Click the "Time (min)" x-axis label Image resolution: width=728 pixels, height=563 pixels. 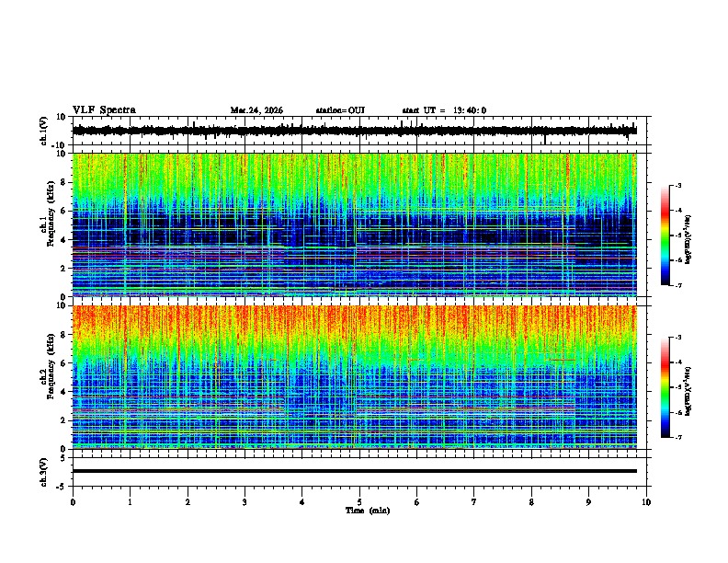coord(368,511)
